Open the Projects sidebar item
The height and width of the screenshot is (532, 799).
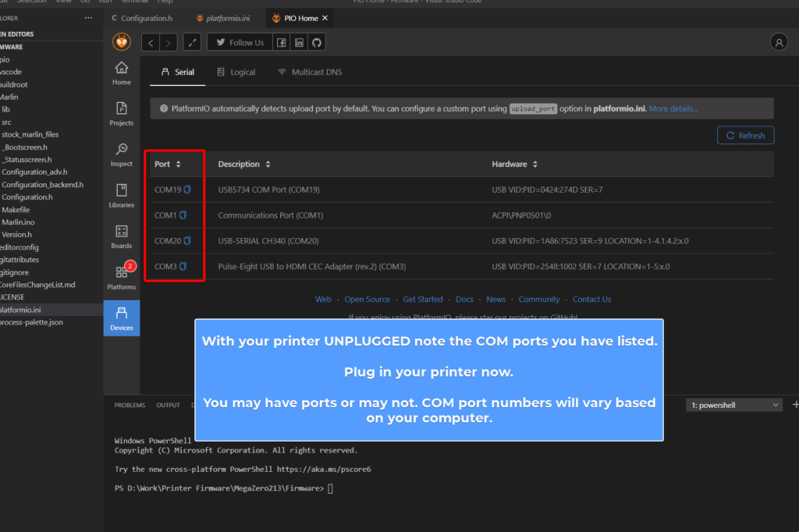pyautogui.click(x=121, y=114)
